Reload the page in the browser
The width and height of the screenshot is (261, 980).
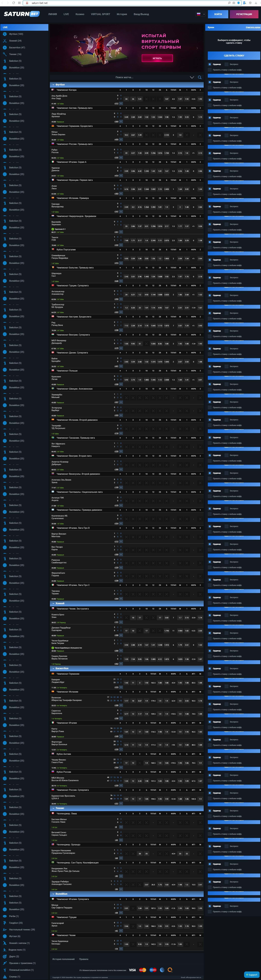[14, 3]
